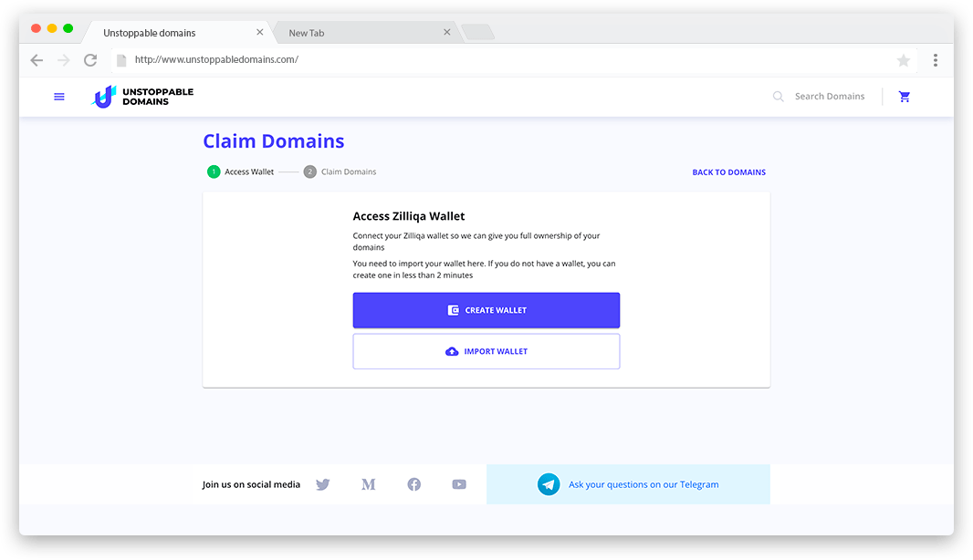Click the search magnifier icon
The width and height of the screenshot is (973, 560).
coord(778,97)
